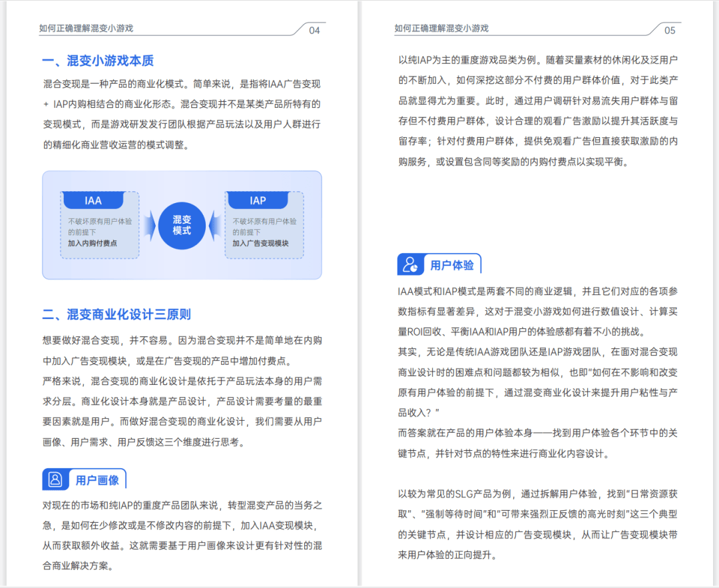The width and height of the screenshot is (719, 588).
Task: Click the IAA header label in diagram
Action: click(x=93, y=200)
